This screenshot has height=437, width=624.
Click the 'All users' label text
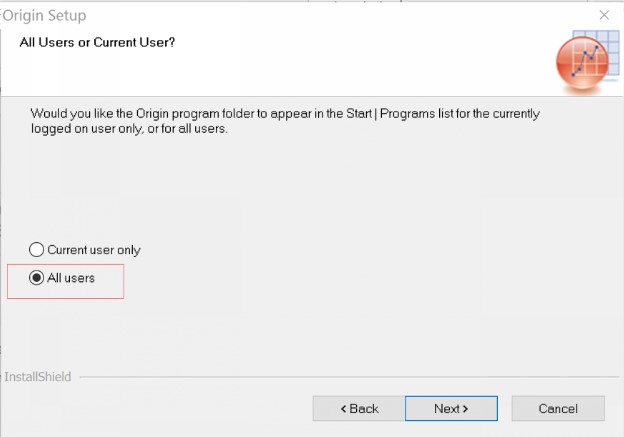pos(71,278)
